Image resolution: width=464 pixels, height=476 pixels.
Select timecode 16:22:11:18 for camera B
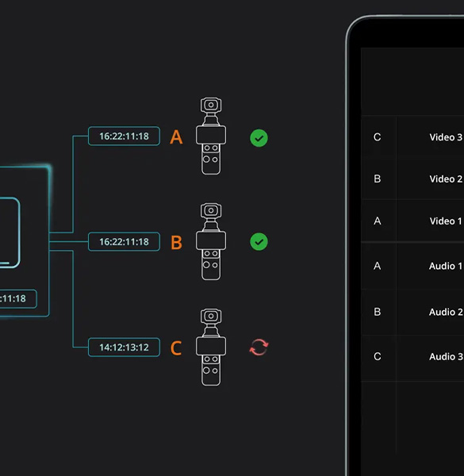click(124, 242)
